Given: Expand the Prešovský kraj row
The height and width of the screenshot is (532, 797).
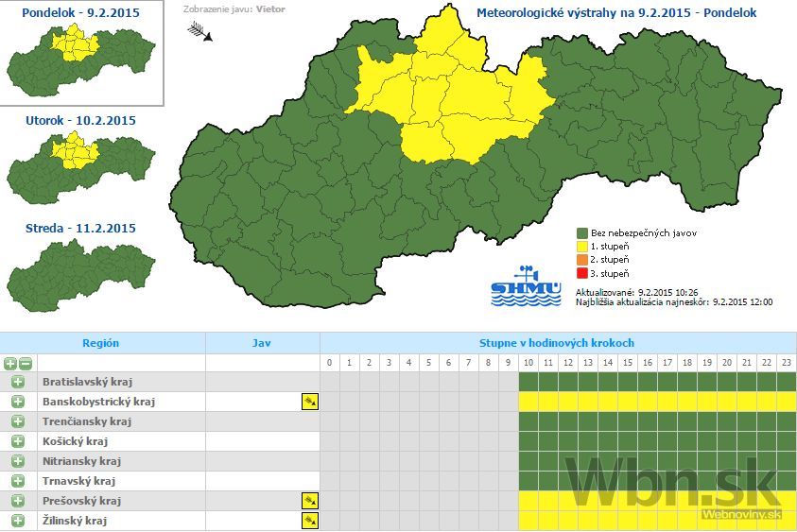Looking at the screenshot, I should [x=18, y=501].
